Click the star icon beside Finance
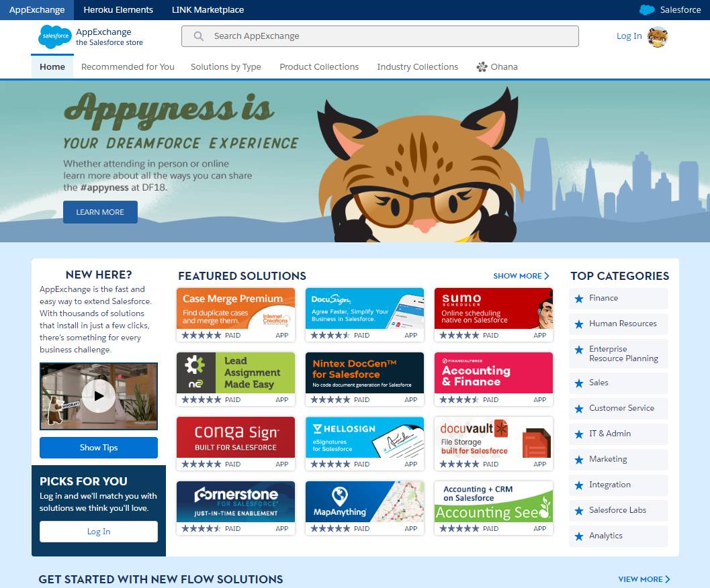The image size is (710, 588). click(x=579, y=299)
